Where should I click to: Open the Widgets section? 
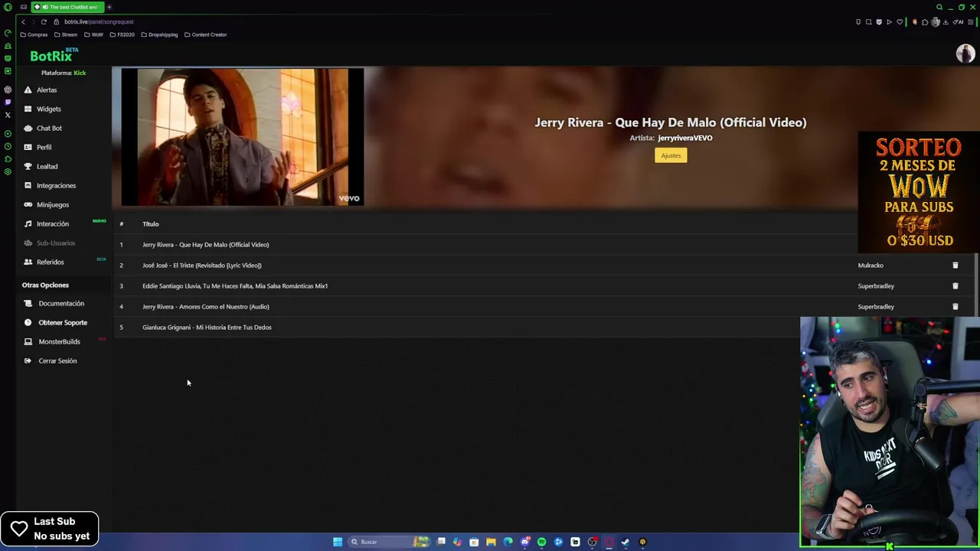[x=48, y=109]
